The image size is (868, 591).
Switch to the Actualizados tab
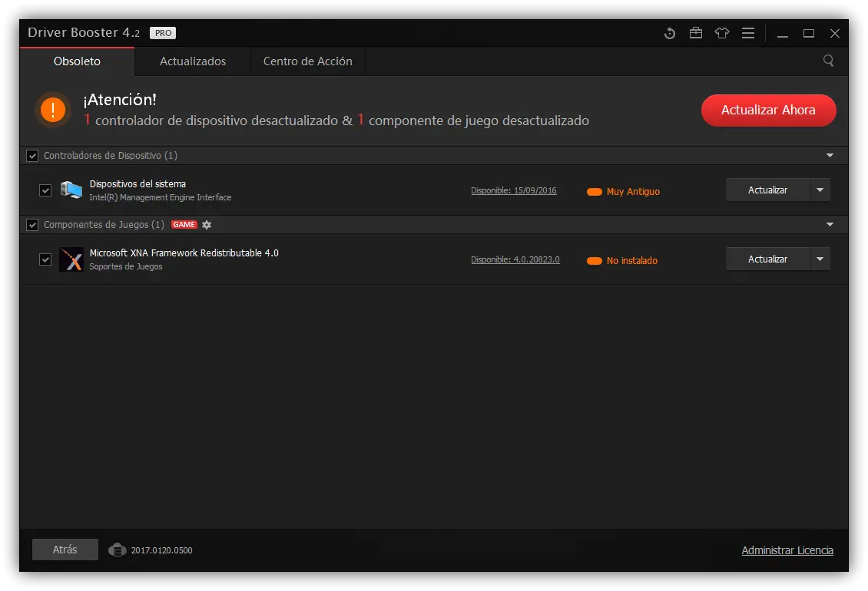pos(193,61)
